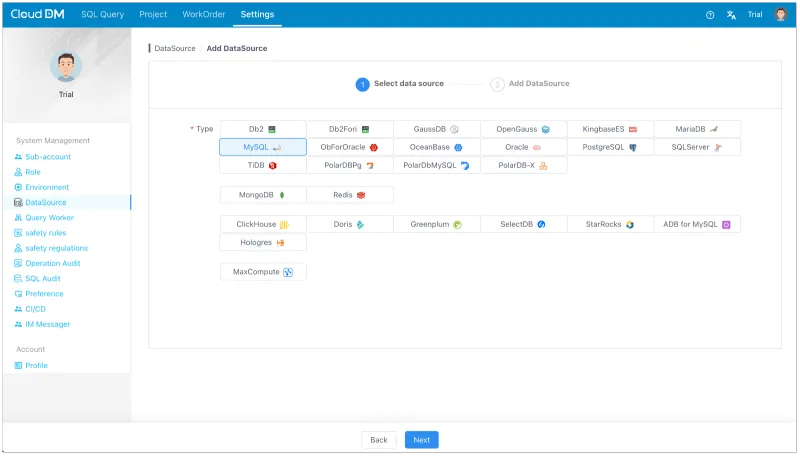Choose OpenGauss as the type

[523, 129]
